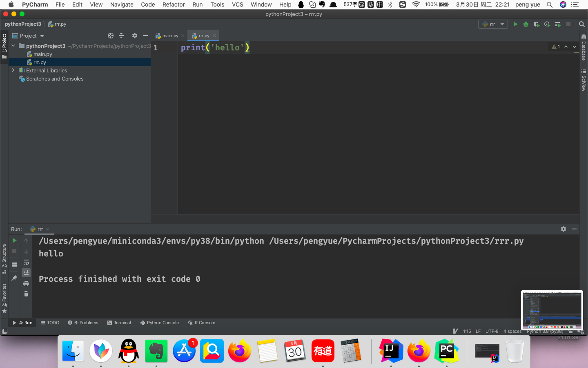This screenshot has width=588, height=368.
Task: Select rrr.py in the Project tree
Action: click(40, 62)
